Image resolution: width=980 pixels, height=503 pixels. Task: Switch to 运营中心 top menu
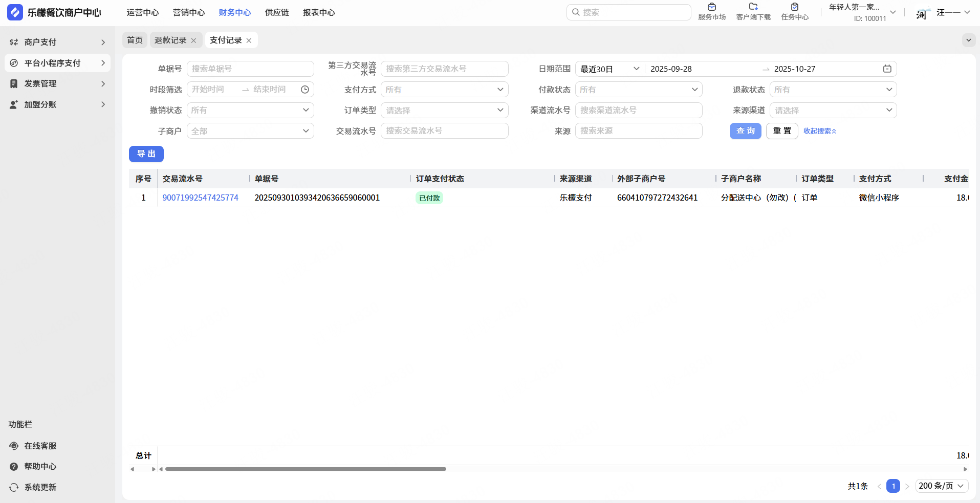click(143, 12)
